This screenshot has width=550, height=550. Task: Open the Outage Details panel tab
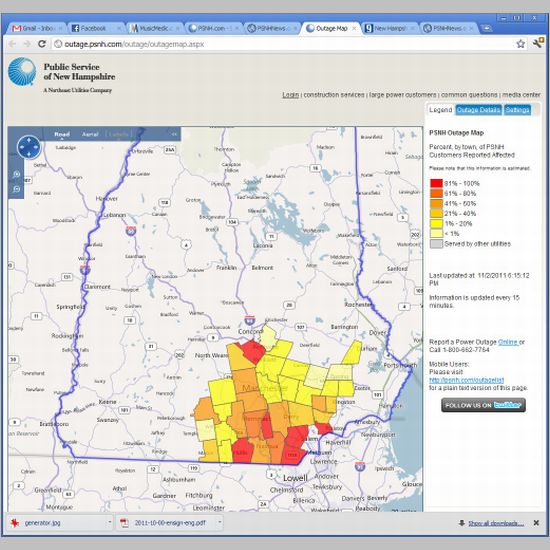coord(478,110)
